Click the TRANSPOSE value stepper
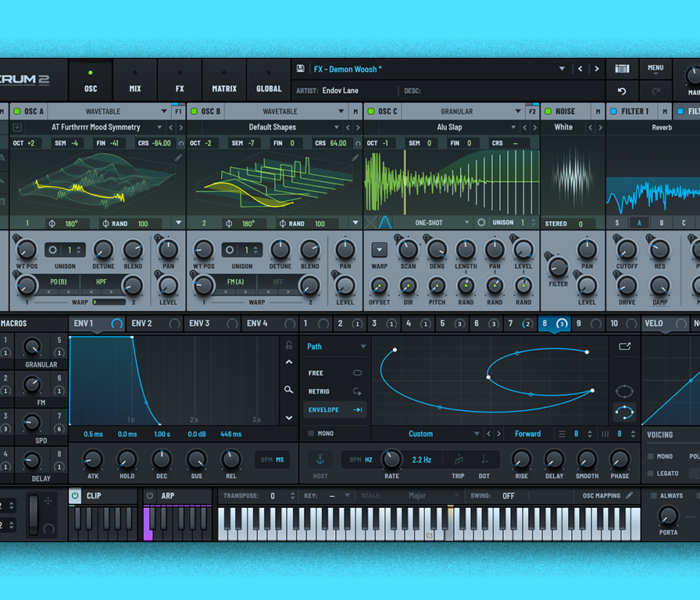This screenshot has width=700, height=600. (x=292, y=496)
